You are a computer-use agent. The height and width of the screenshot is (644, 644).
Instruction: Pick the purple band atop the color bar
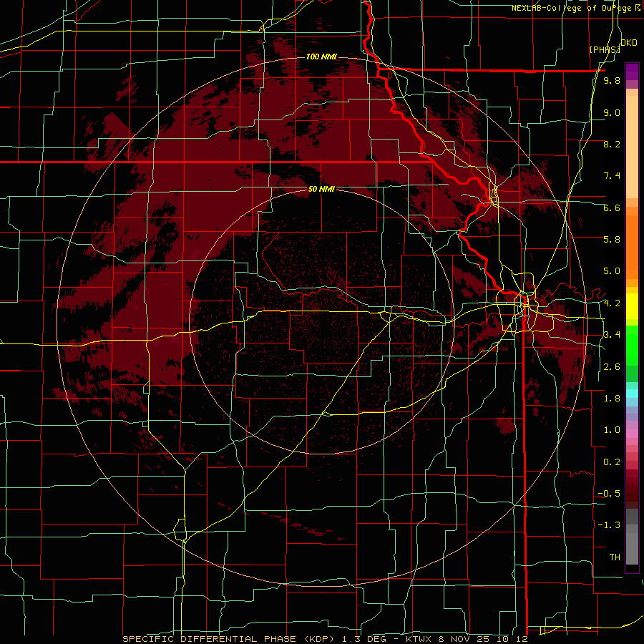pos(632,72)
